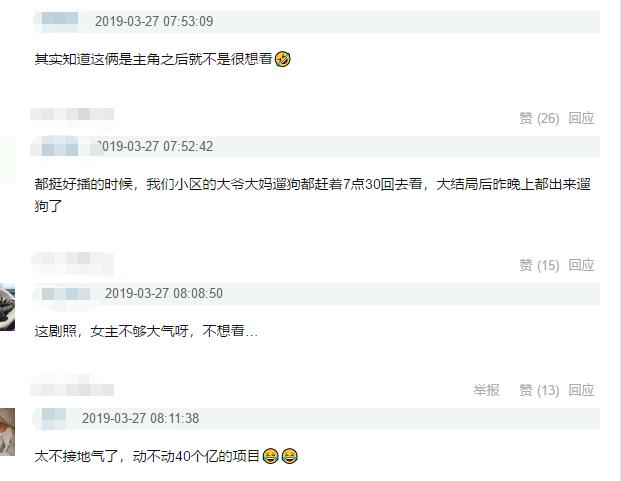This screenshot has width=621, height=481.
Task: Click second tears-of-joy emoji in last comment
Action: point(290,456)
